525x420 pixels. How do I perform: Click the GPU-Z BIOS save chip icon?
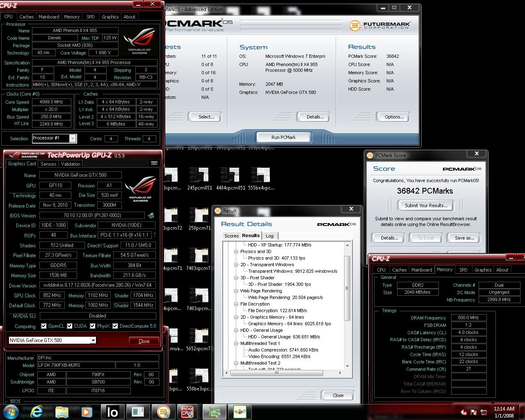(x=151, y=215)
